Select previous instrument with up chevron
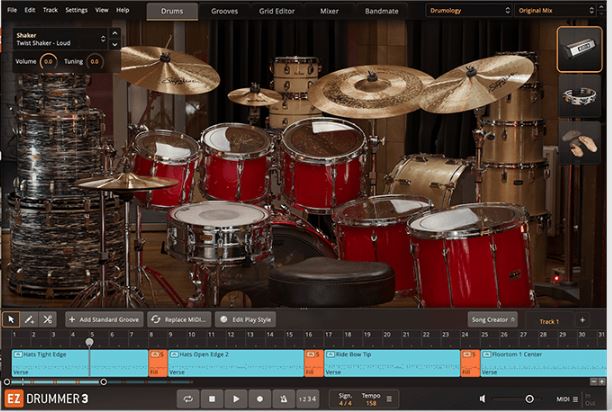 tap(115, 34)
